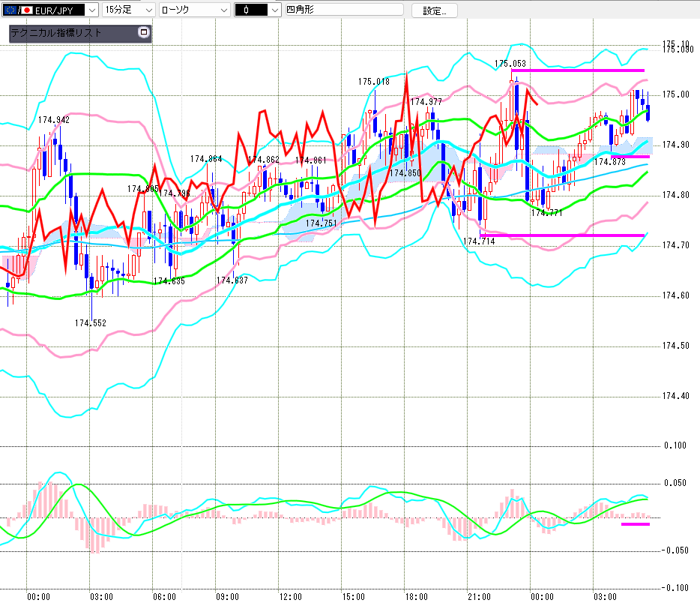Select the short magenta line near 174.873
Screen dimensions: 700x603
(x=630, y=156)
